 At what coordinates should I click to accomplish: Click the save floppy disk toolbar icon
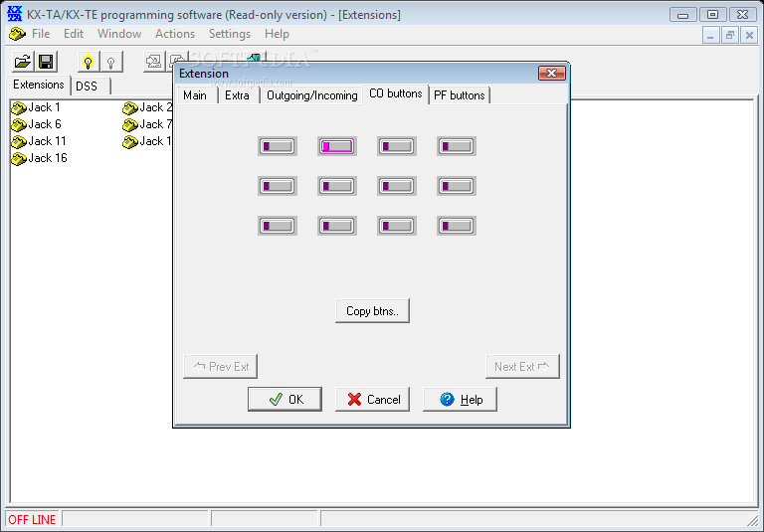point(47,62)
